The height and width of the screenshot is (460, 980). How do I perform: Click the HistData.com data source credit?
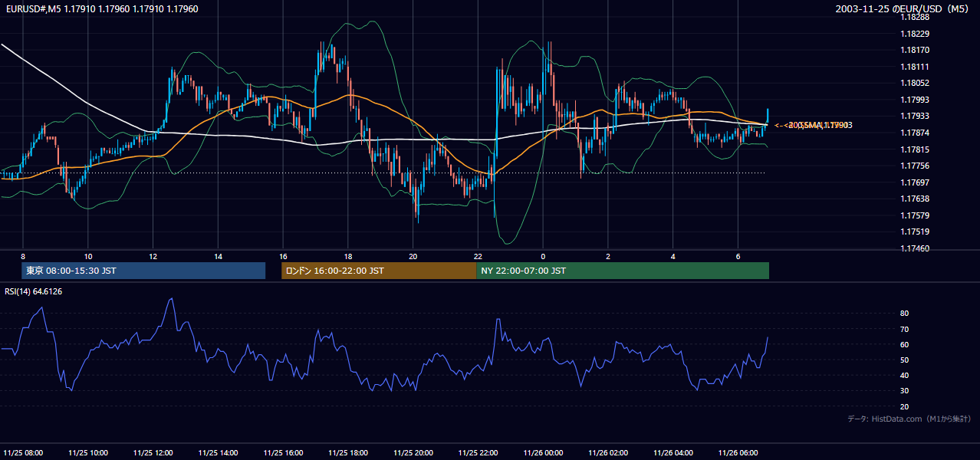click(909, 419)
